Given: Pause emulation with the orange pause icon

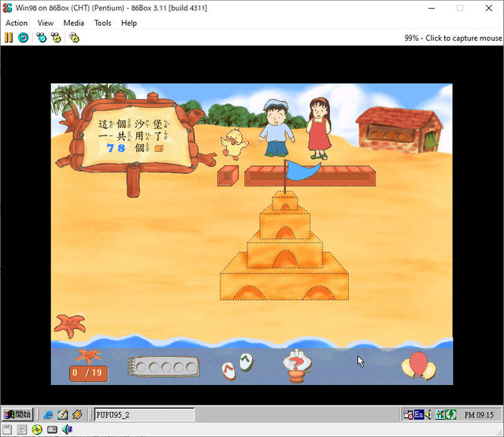Looking at the screenshot, I should click(x=9, y=38).
